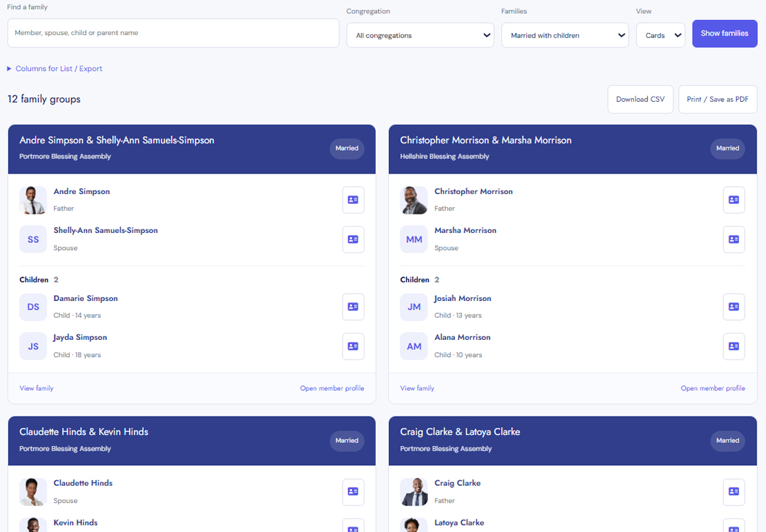
Task: Click Christopher Morrison's profile photo
Action: click(414, 200)
